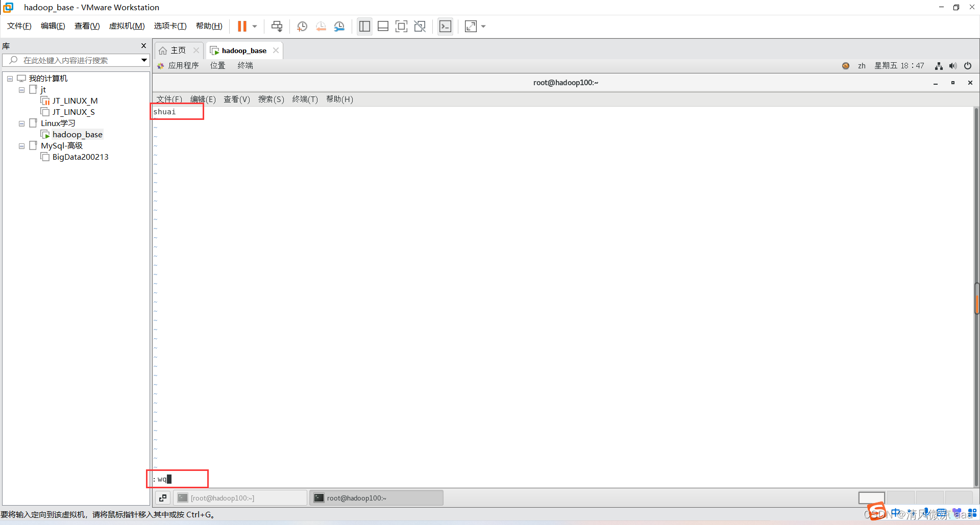The width and height of the screenshot is (980, 525).
Task: Open VMware 文件(F) menu
Action: tap(19, 26)
